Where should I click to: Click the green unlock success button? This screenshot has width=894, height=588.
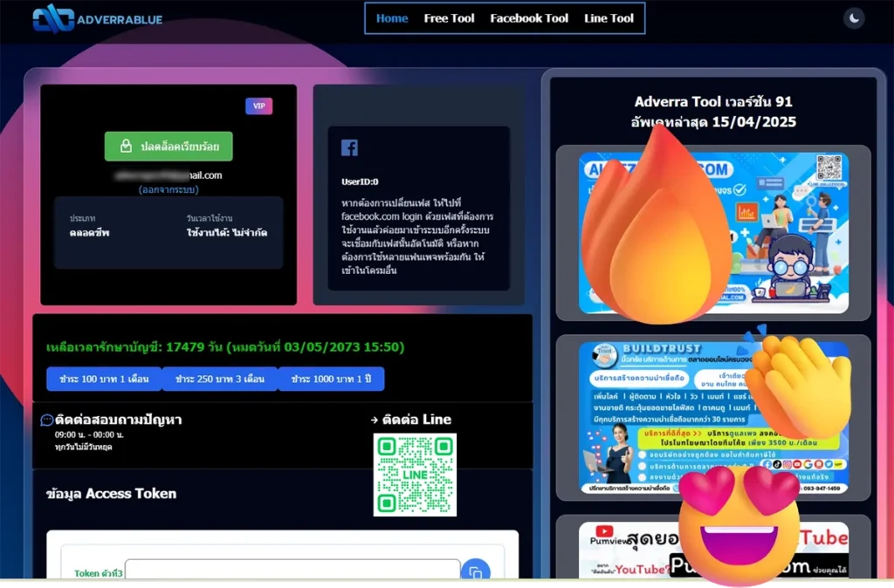click(x=168, y=147)
